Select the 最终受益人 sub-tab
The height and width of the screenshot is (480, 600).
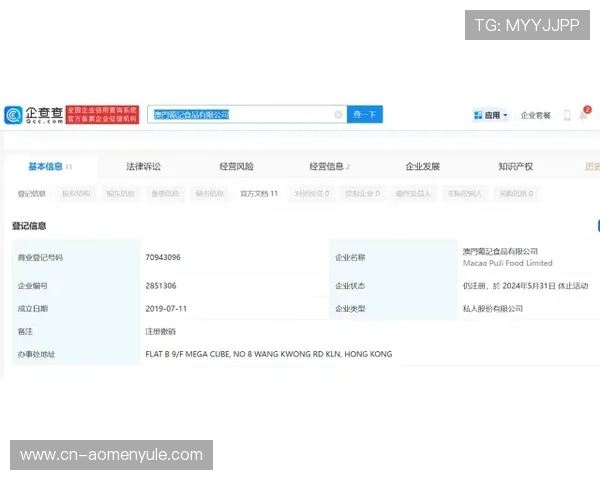(413, 194)
